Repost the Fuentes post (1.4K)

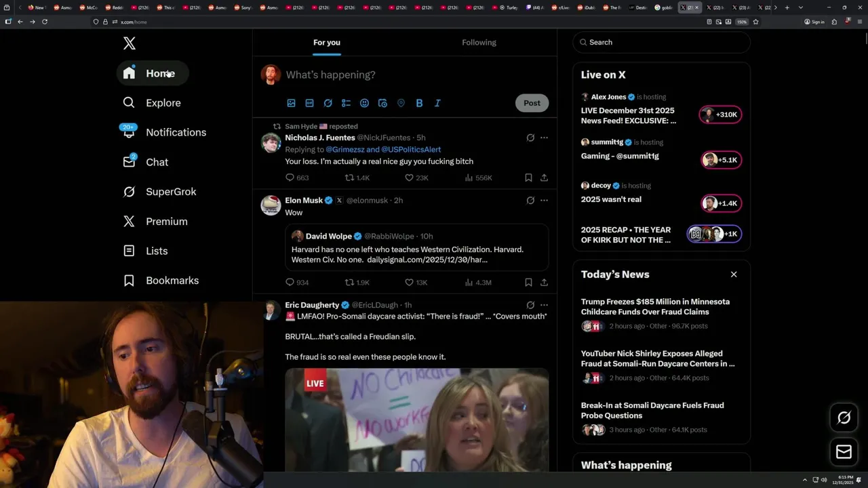click(x=357, y=178)
